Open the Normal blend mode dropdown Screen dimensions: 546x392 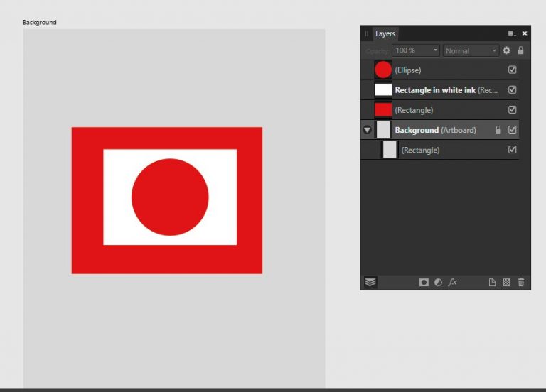coord(471,50)
